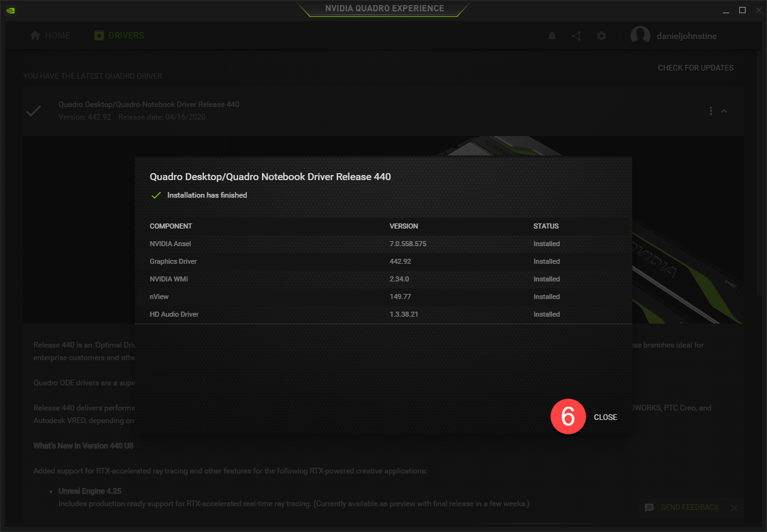Click the user avatar icon
This screenshot has width=767, height=532.
(x=640, y=36)
